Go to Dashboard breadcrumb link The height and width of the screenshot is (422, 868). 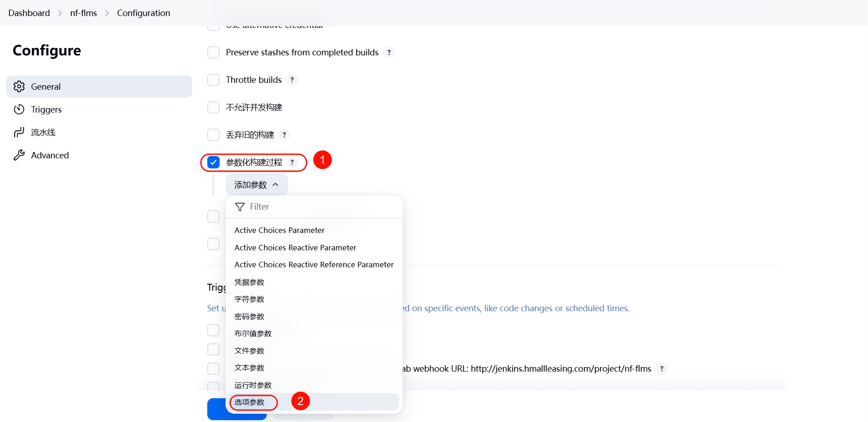pos(29,13)
